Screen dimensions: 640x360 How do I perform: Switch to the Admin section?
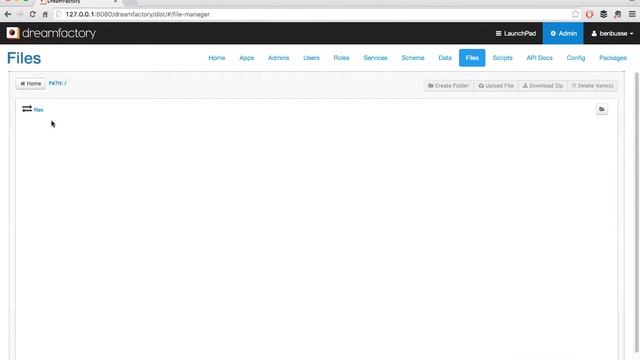(563, 33)
